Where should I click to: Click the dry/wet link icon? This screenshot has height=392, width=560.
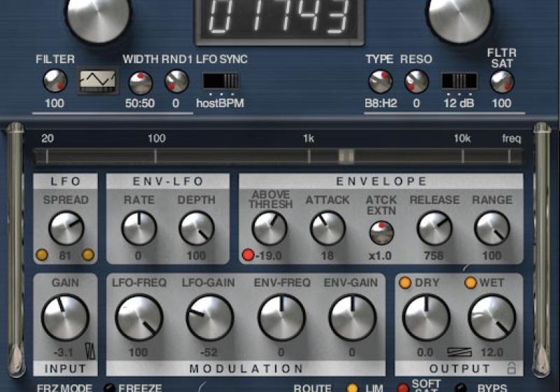click(459, 353)
